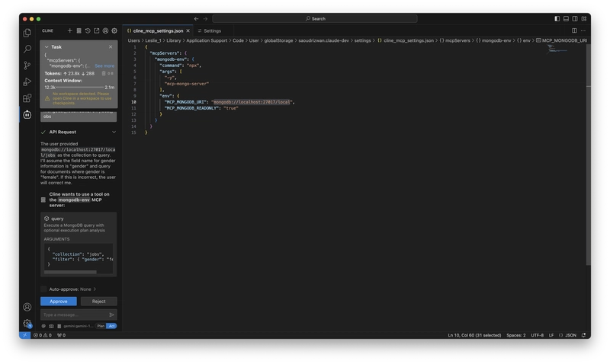Click the editor minimap
610x364 pixels.
click(x=557, y=49)
